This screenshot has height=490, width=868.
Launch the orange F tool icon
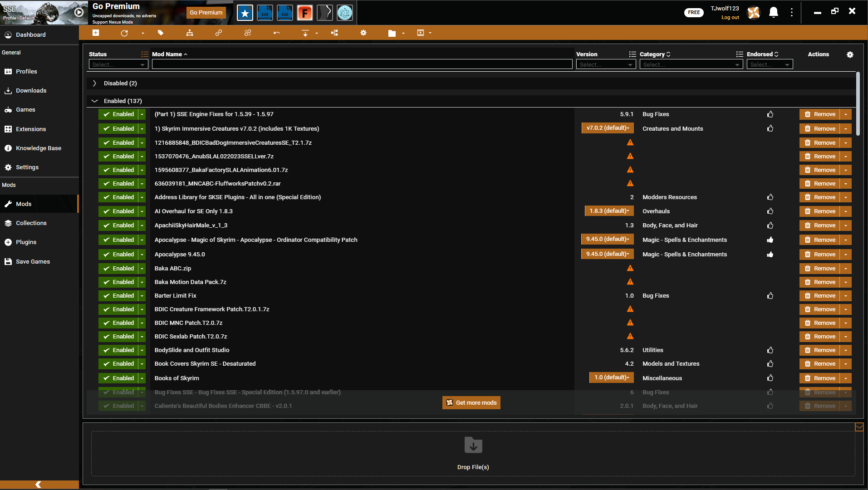click(305, 13)
